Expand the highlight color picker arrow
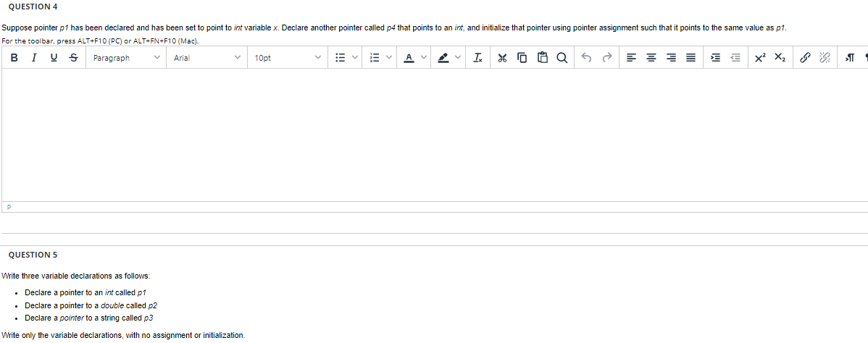Screen dimensions: 868x343 458,58
